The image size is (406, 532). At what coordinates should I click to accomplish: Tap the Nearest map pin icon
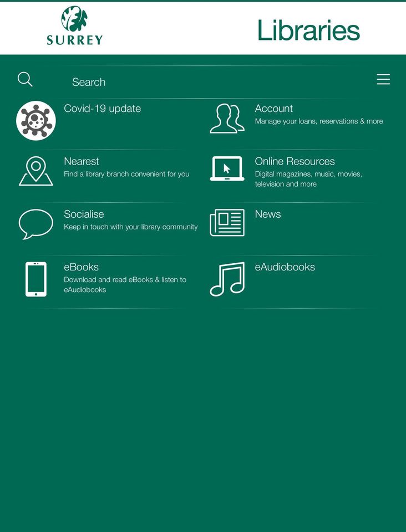[36, 171]
